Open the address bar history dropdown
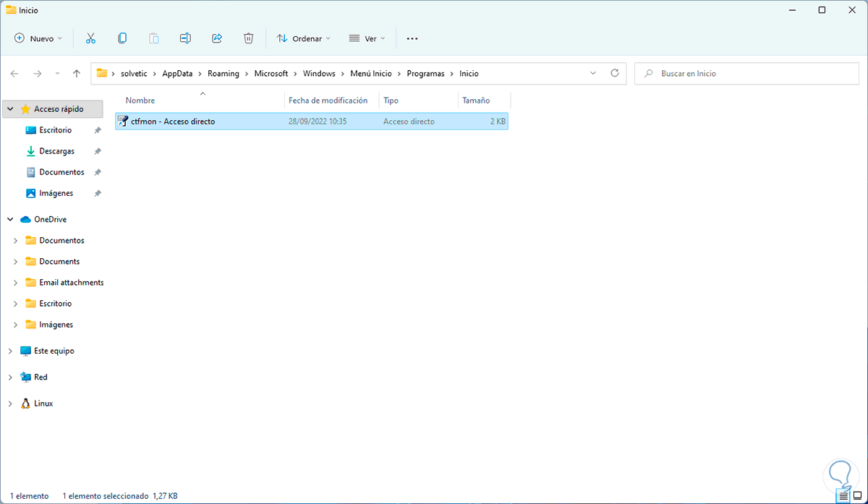868x504 pixels. 593,73
